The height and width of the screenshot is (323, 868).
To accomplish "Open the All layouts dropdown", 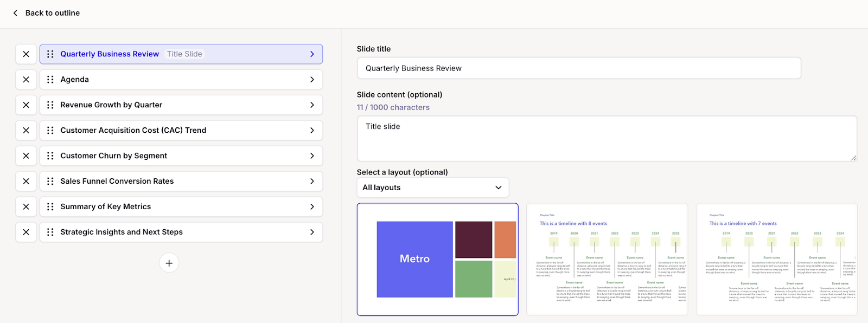I will 432,188.
